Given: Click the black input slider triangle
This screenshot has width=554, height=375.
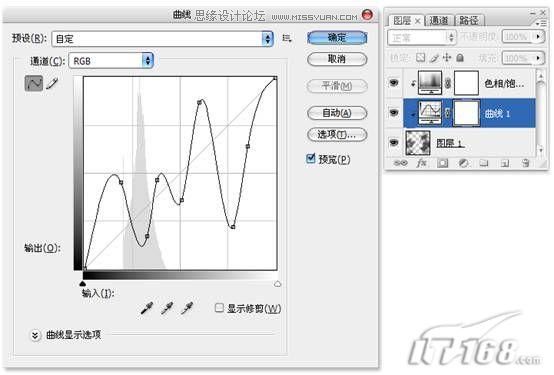Looking at the screenshot, I should 83,283.
